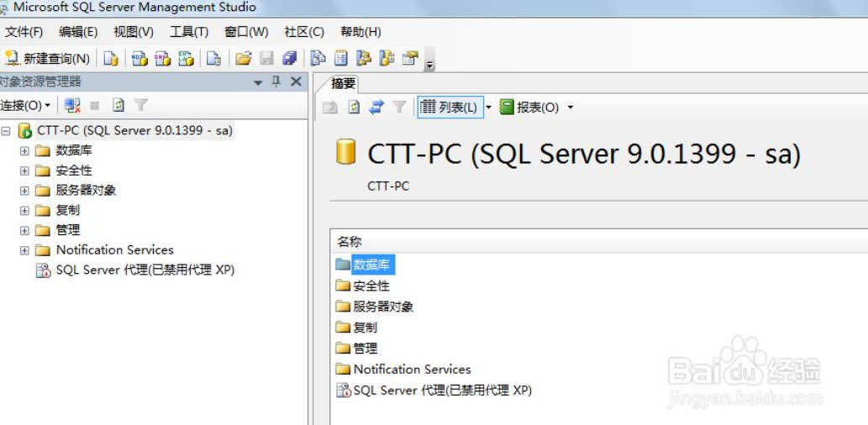
Task: Select Notification Services in the Summary list
Action: click(x=412, y=369)
